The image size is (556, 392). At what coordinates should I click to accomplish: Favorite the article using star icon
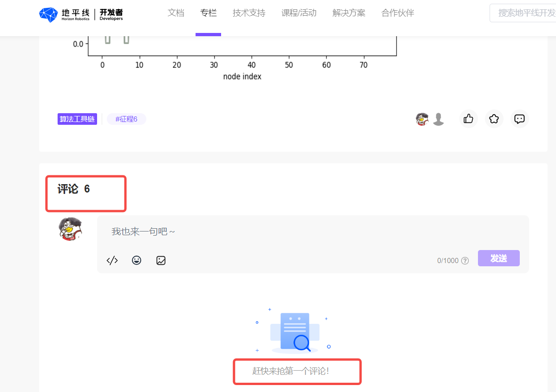[494, 119]
